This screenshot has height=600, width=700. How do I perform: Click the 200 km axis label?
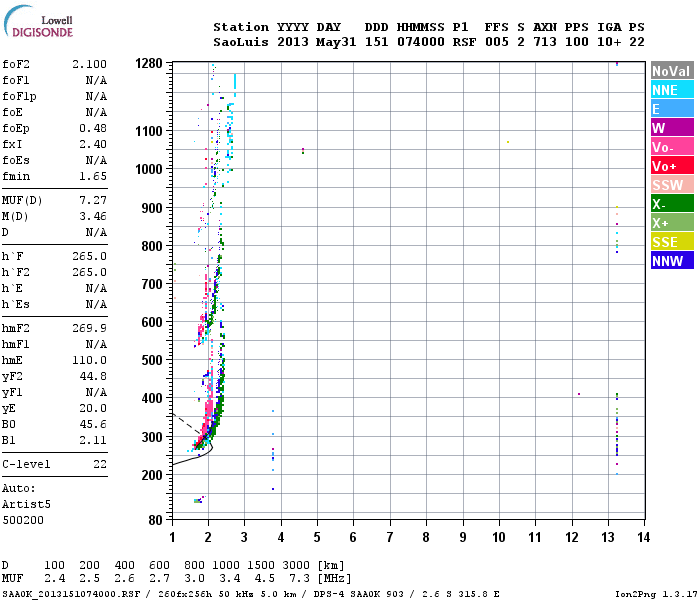(x=152, y=475)
